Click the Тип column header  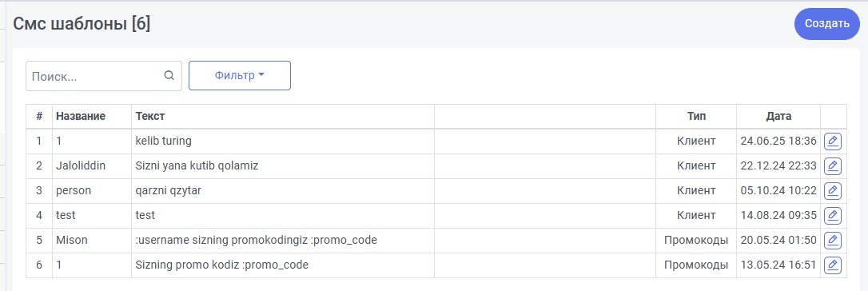[x=696, y=116]
